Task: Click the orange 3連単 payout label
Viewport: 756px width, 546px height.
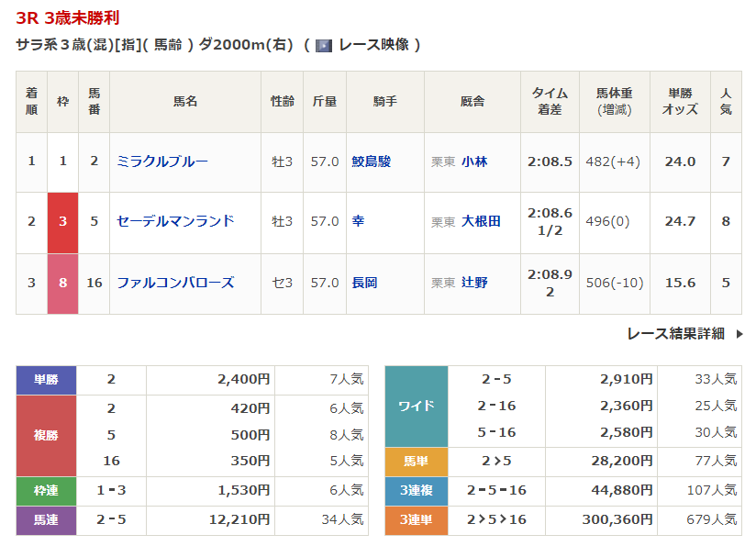Action: pyautogui.click(x=416, y=519)
